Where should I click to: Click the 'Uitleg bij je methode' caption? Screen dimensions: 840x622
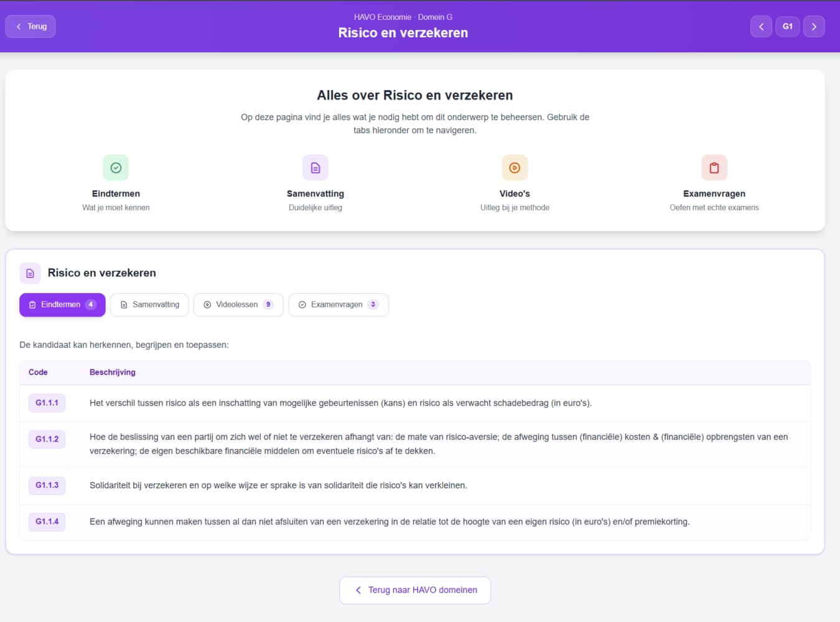(515, 208)
